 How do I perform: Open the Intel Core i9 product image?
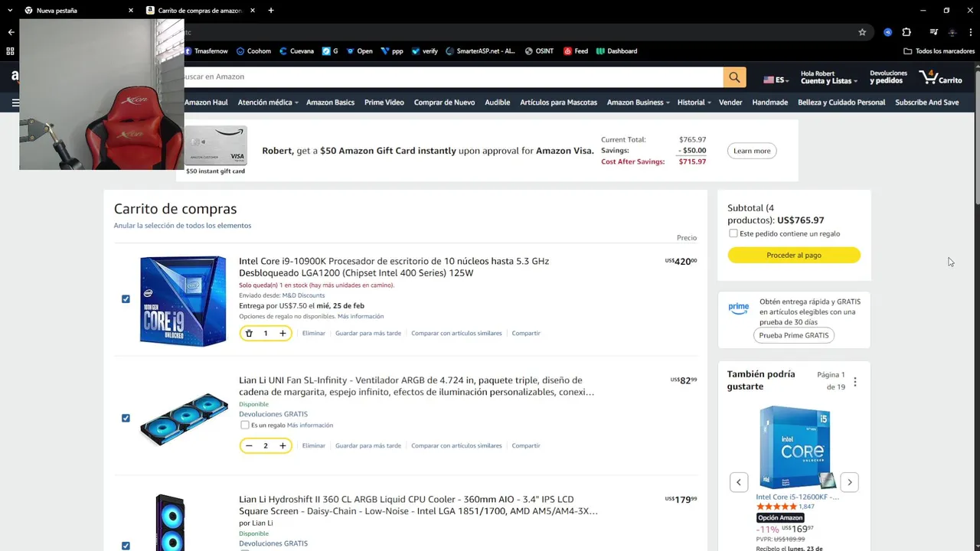(x=183, y=301)
